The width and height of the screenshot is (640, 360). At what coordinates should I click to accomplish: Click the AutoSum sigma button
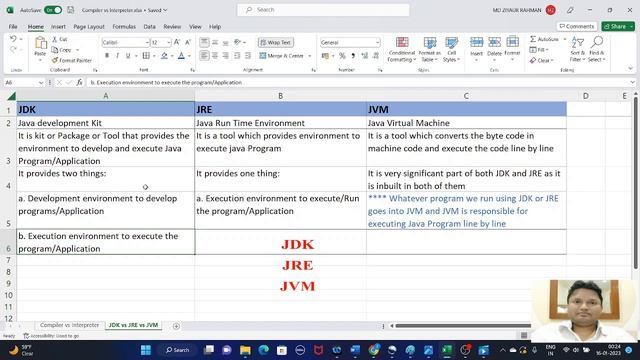[544, 39]
